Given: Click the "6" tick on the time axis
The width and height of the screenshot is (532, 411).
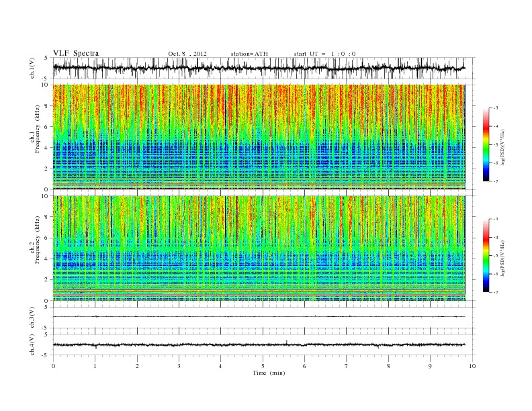Looking at the screenshot, I should (x=304, y=366).
